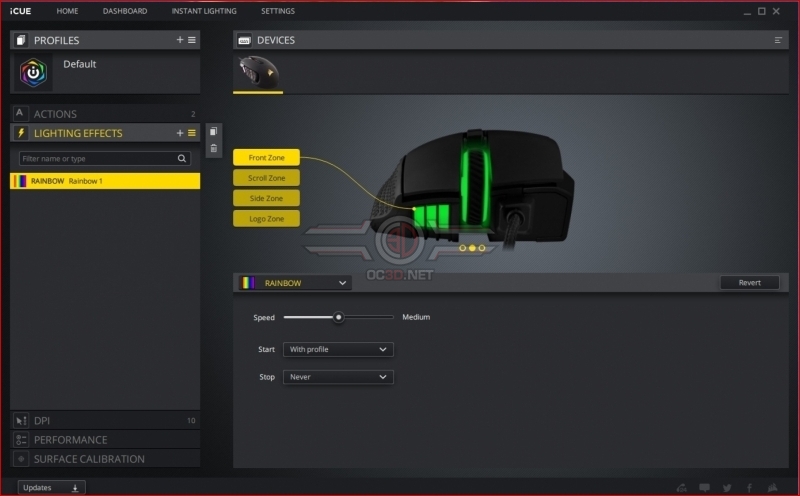Viewport: 800px width, 496px height.
Task: Click the search magnifier icon
Action: [x=182, y=159]
